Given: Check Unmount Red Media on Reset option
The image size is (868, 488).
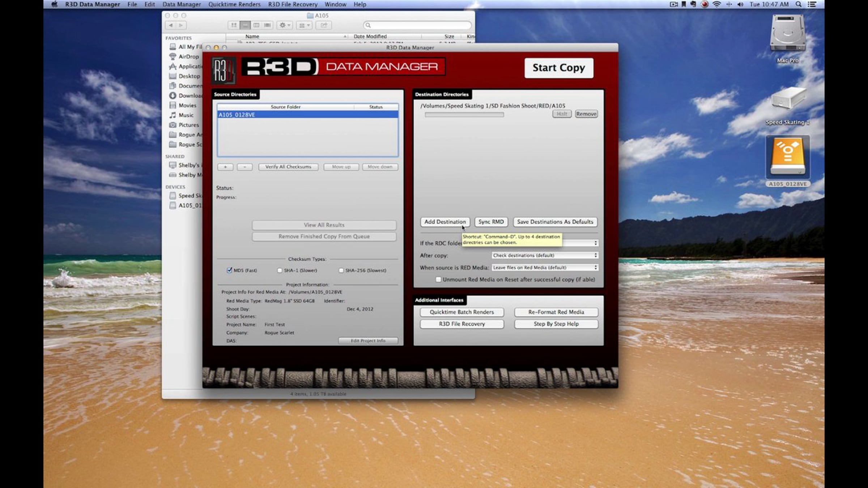Looking at the screenshot, I should point(438,279).
